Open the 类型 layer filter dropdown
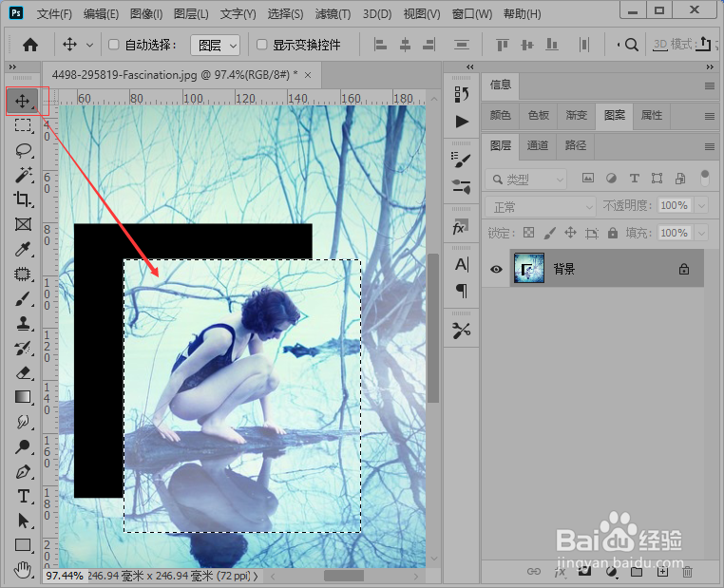This screenshot has width=724, height=588. coord(525,180)
